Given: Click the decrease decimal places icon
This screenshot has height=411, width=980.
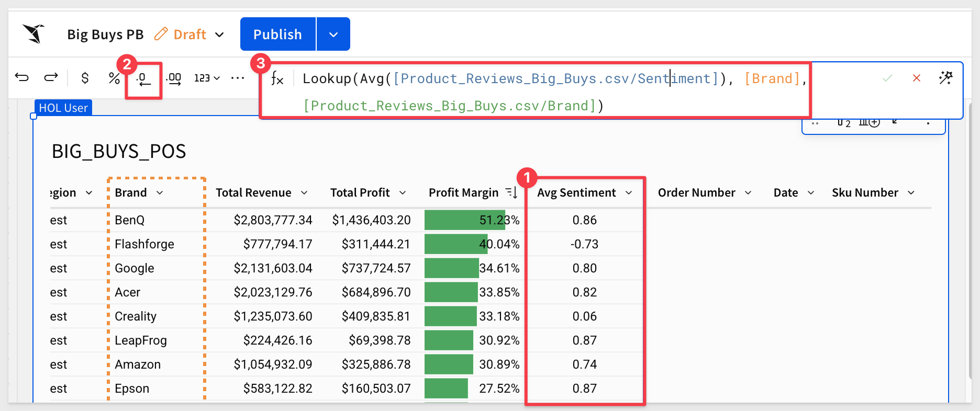Looking at the screenshot, I should point(143,79).
